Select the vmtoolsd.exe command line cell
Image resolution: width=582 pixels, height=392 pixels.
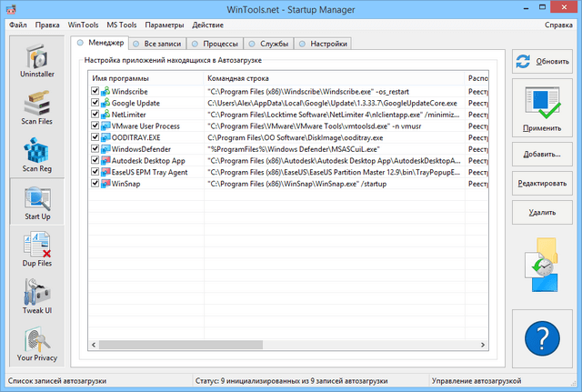(x=315, y=126)
